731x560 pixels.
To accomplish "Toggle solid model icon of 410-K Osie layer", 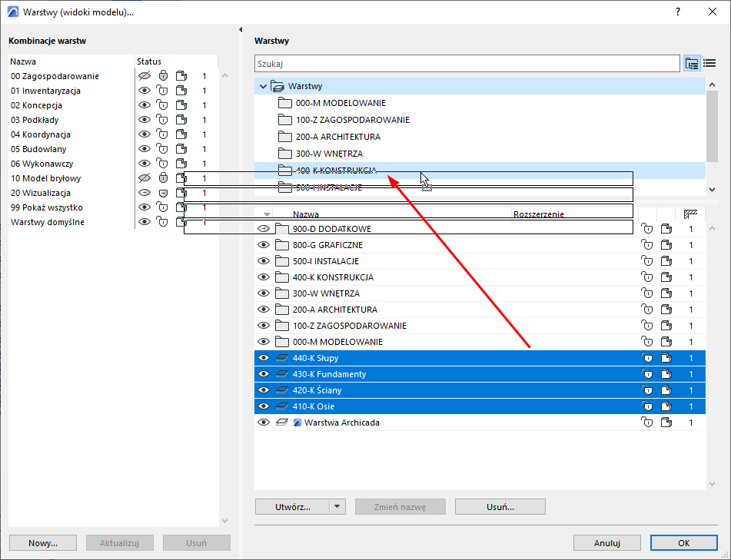I will click(666, 406).
